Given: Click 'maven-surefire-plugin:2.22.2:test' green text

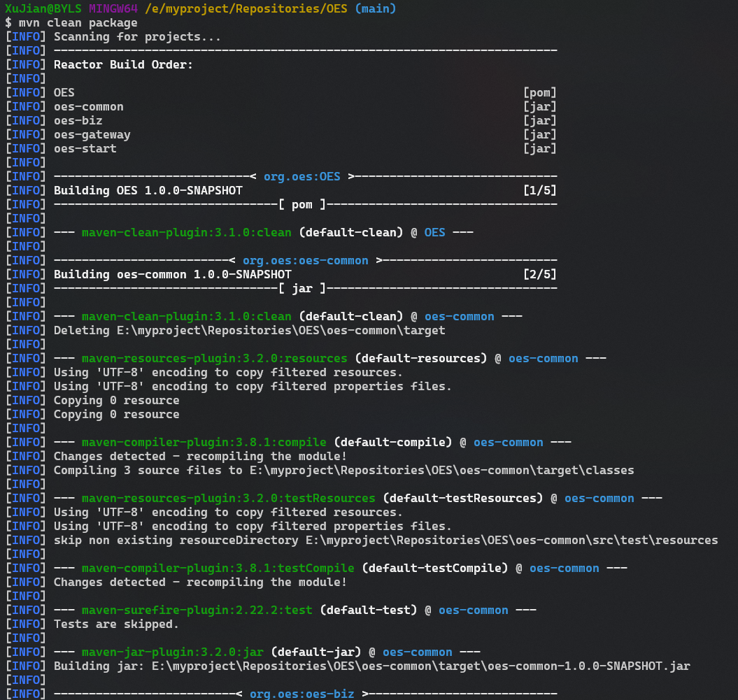Looking at the screenshot, I should [x=197, y=610].
